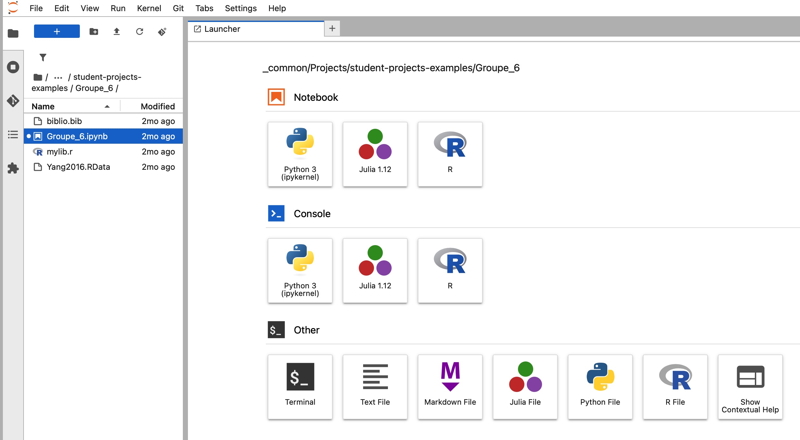
Task: Expand the collapsed breadcrumb ellipsis
Action: (x=58, y=77)
